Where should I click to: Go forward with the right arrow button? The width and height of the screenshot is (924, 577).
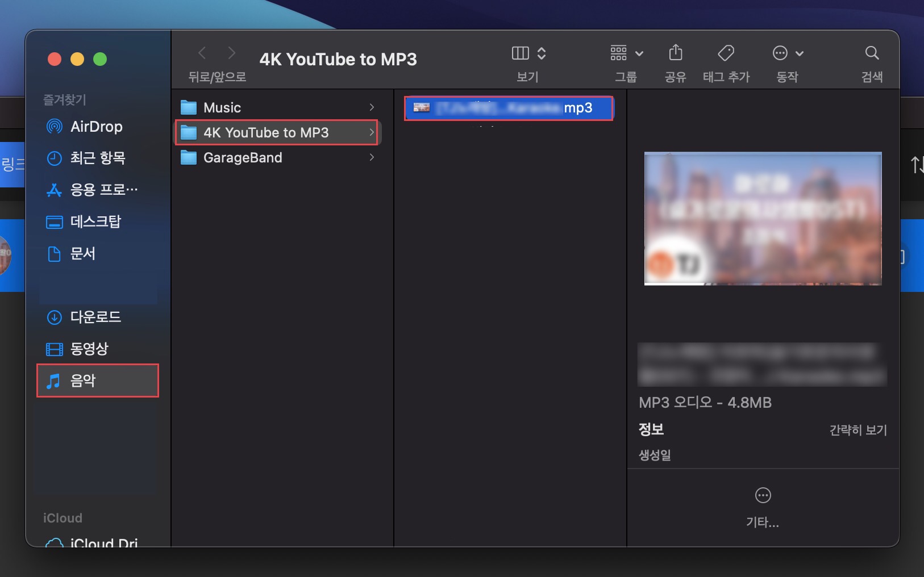click(x=231, y=53)
